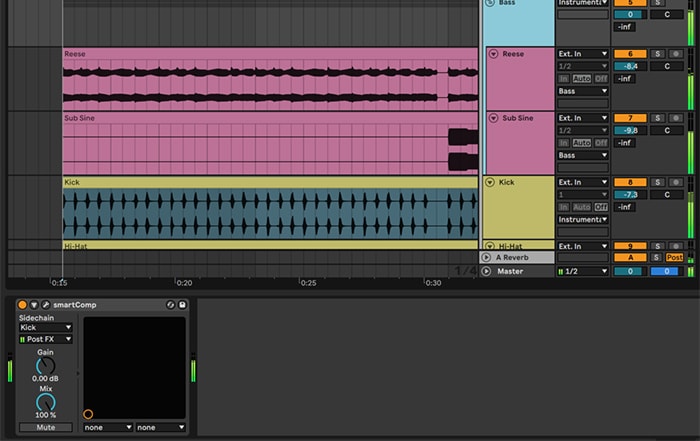Deactivate track 8 Kick activator
This screenshot has height=441, width=700.
630,182
